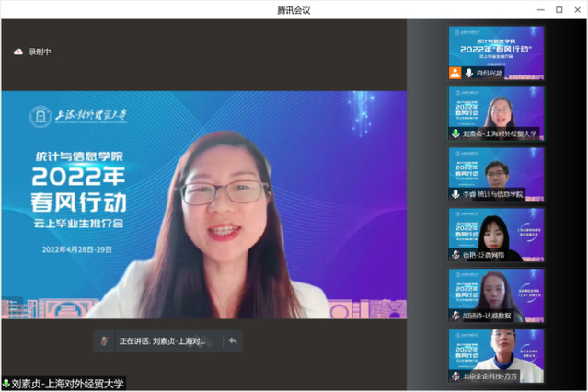Click the speaker avatar icon in the 正在讲述 bar
The height and width of the screenshot is (392, 588).
104,340
